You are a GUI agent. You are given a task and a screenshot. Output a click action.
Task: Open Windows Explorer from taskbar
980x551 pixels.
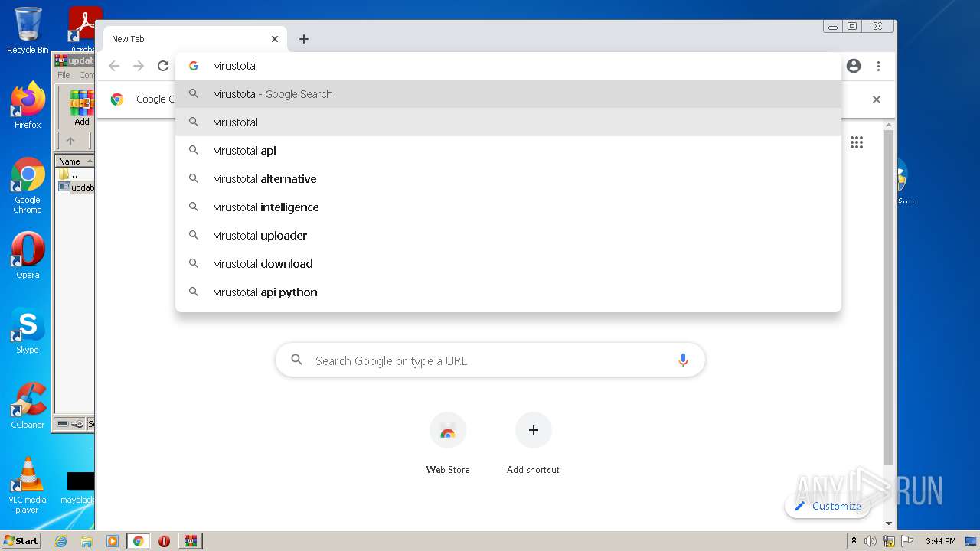(87, 541)
